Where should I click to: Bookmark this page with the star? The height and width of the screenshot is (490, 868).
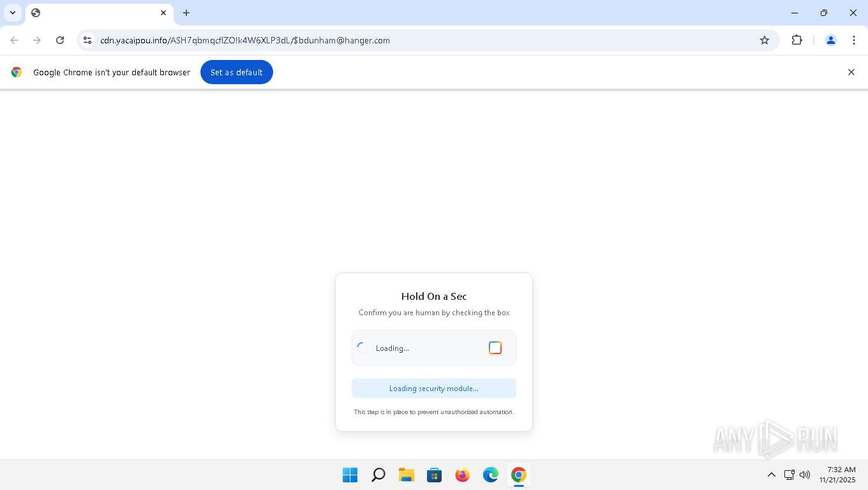765,40
